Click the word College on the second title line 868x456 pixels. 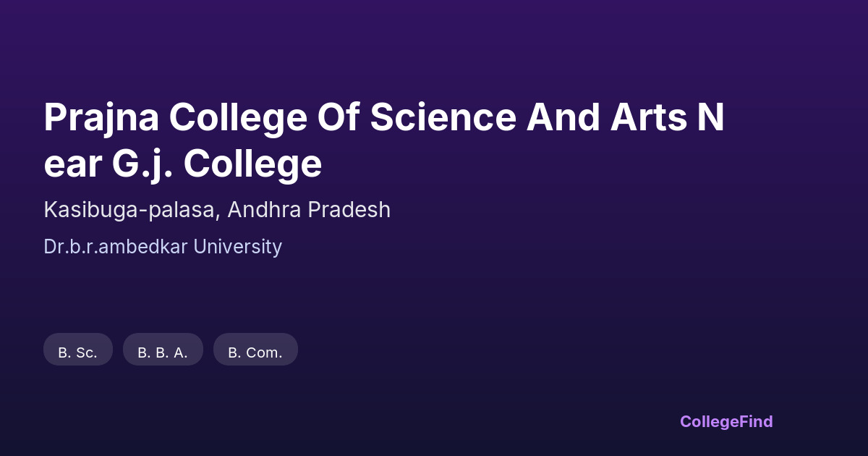click(x=252, y=164)
